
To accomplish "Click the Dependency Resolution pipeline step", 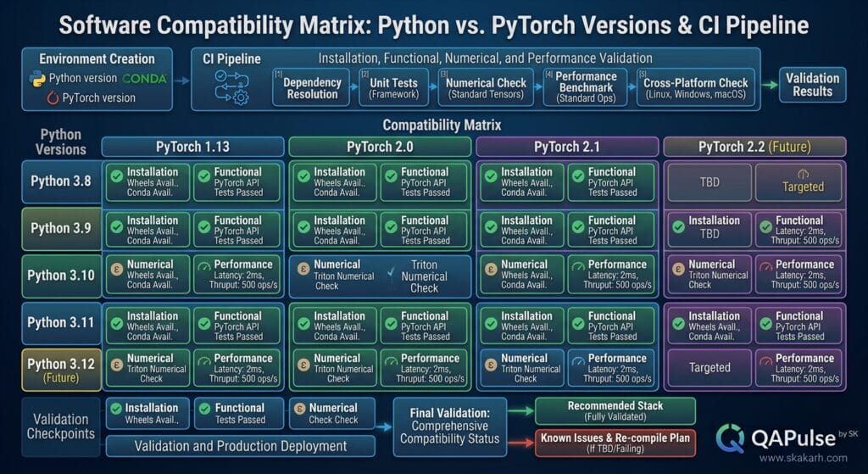I will 311,87.
